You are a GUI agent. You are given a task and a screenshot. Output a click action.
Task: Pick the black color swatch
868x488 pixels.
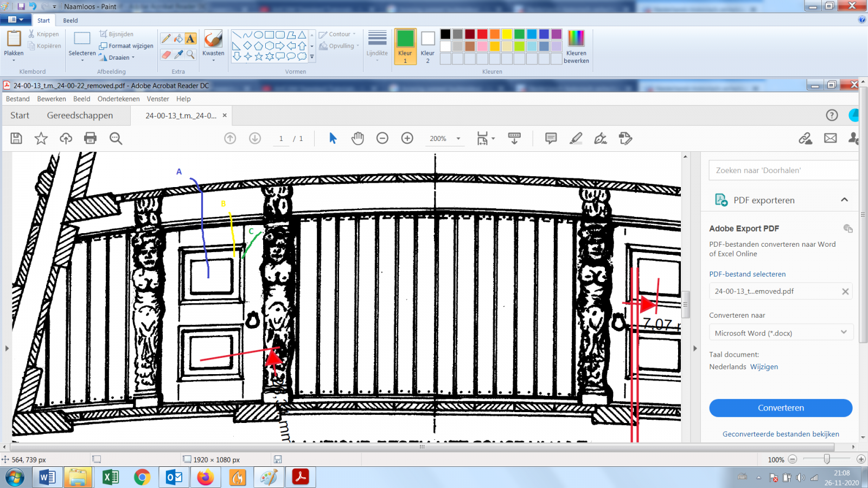tap(445, 34)
